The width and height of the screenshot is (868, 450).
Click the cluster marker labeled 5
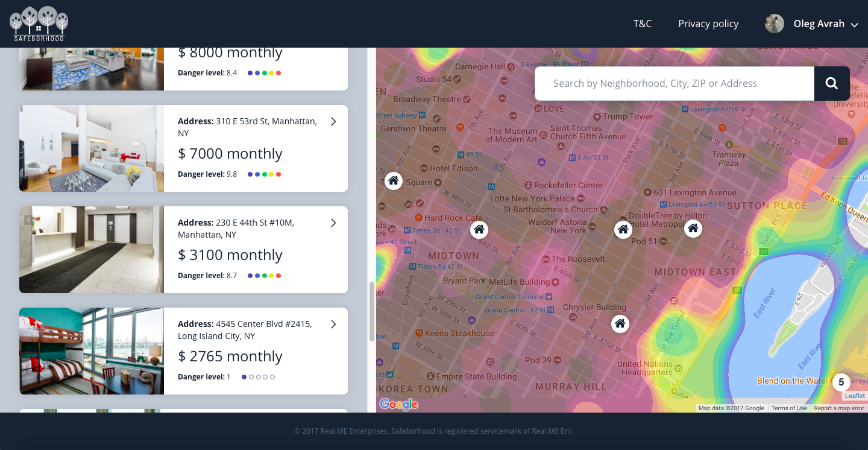pos(841,382)
